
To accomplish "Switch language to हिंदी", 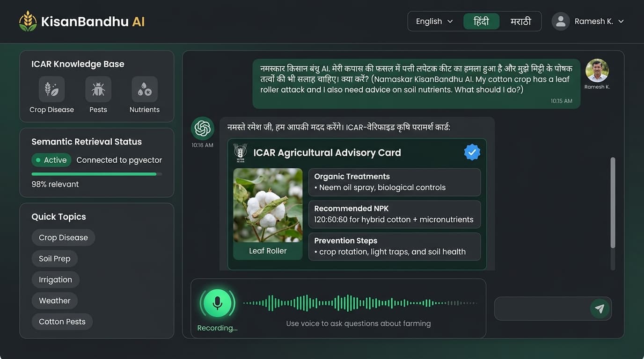I will (481, 22).
